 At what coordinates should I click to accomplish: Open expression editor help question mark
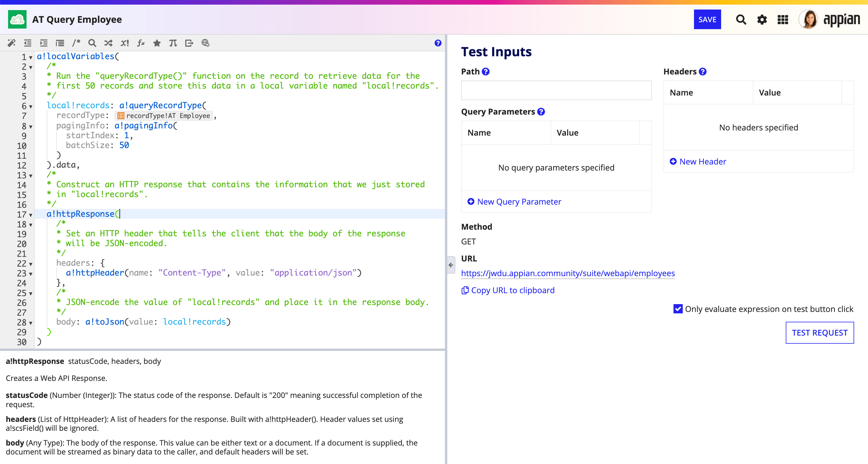438,43
